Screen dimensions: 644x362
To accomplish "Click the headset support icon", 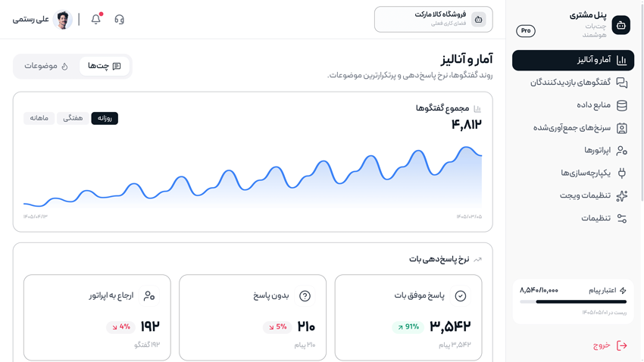I will 119,19.
